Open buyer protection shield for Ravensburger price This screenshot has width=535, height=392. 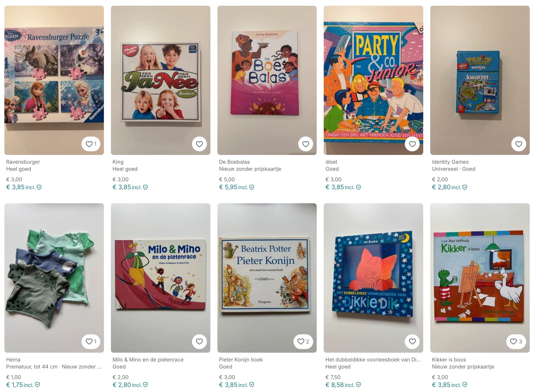point(39,187)
